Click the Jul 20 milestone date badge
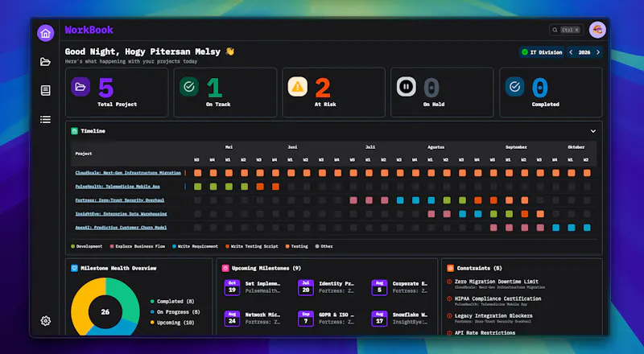This screenshot has width=644, height=354. click(306, 287)
